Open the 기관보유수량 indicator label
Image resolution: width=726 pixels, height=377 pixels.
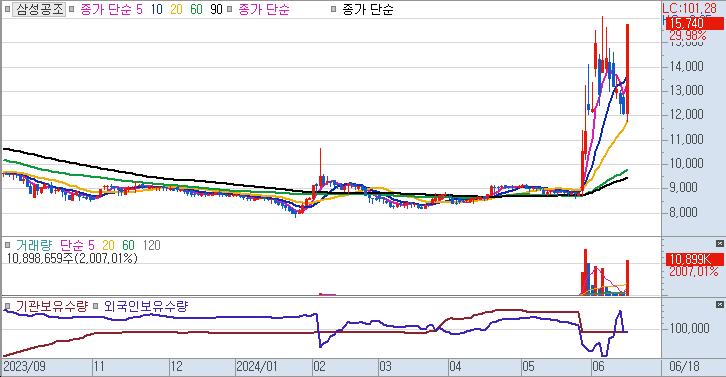51,306
